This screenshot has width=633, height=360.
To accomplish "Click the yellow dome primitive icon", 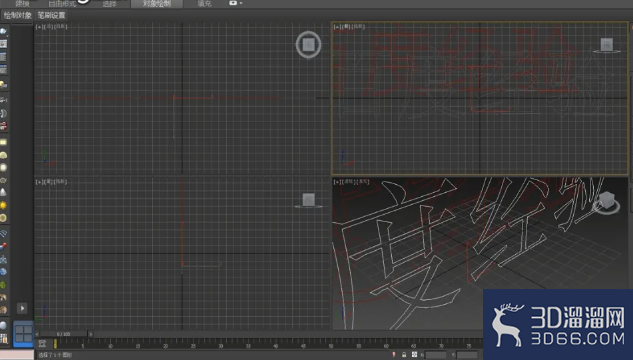I will (3, 155).
